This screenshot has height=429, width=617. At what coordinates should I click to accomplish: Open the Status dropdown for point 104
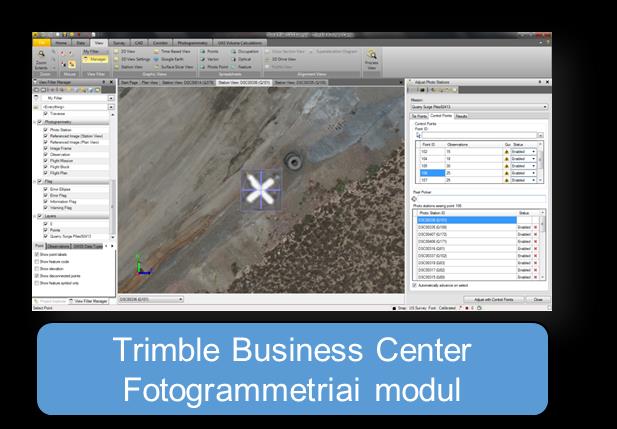coord(534,159)
